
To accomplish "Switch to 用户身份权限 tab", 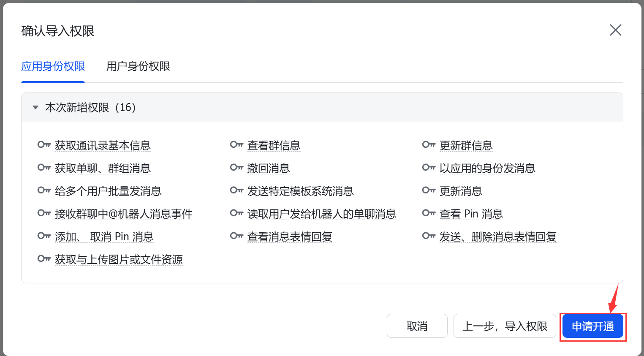I will click(138, 66).
